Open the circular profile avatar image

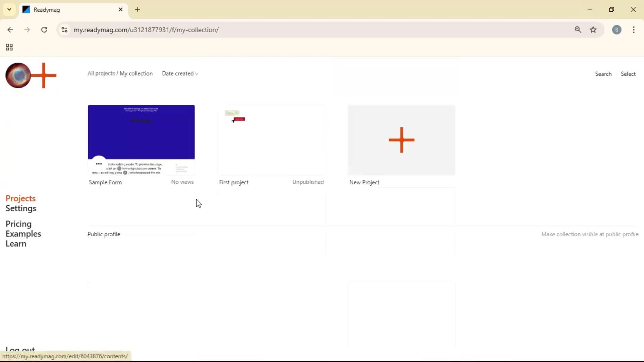coord(18,75)
